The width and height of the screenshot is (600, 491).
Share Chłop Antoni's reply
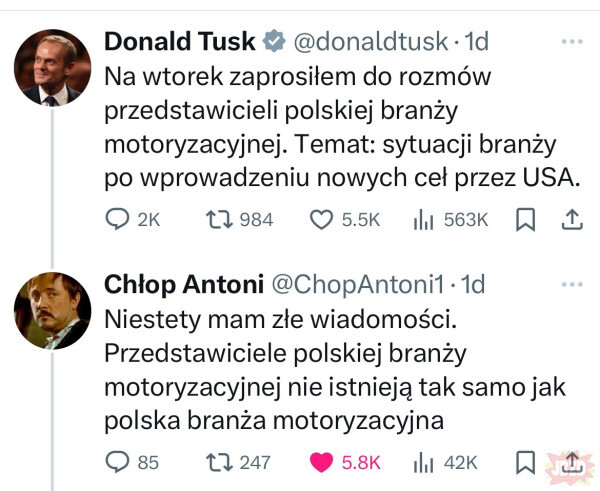tap(572, 461)
